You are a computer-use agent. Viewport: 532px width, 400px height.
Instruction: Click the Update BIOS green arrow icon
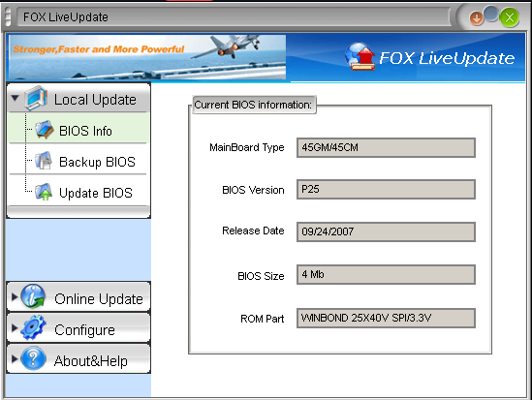(x=44, y=192)
